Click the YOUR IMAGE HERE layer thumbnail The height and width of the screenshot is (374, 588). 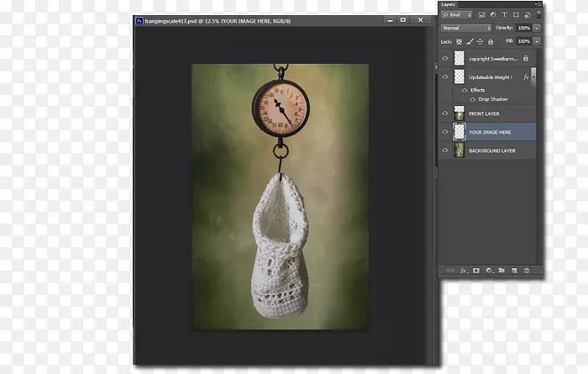[x=459, y=132]
